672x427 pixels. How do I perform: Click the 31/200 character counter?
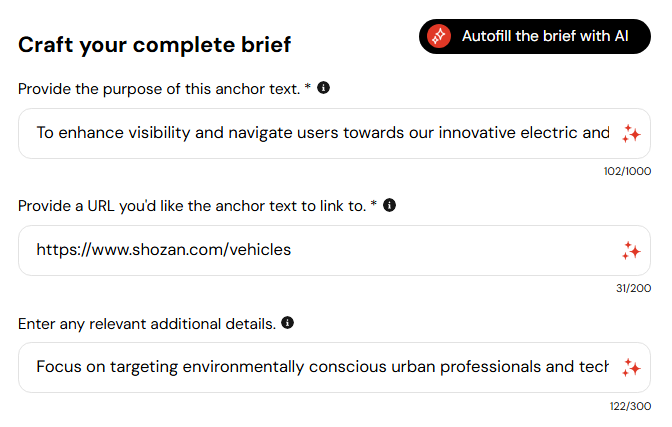tap(633, 288)
